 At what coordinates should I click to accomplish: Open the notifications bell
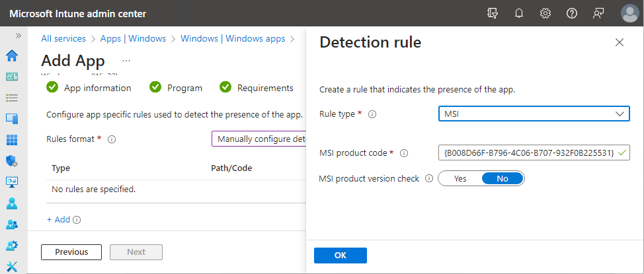point(519,14)
